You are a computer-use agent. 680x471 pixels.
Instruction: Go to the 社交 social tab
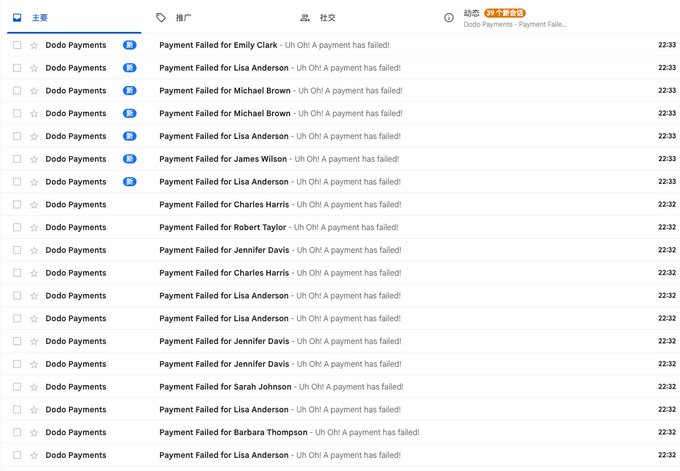click(363, 18)
